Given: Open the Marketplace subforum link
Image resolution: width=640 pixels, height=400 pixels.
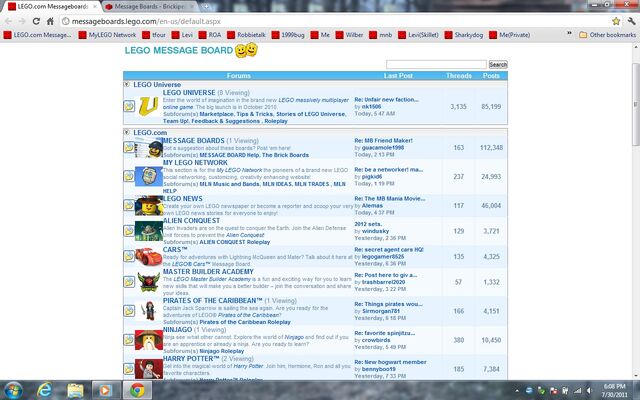Looking at the screenshot, I should tap(217, 114).
